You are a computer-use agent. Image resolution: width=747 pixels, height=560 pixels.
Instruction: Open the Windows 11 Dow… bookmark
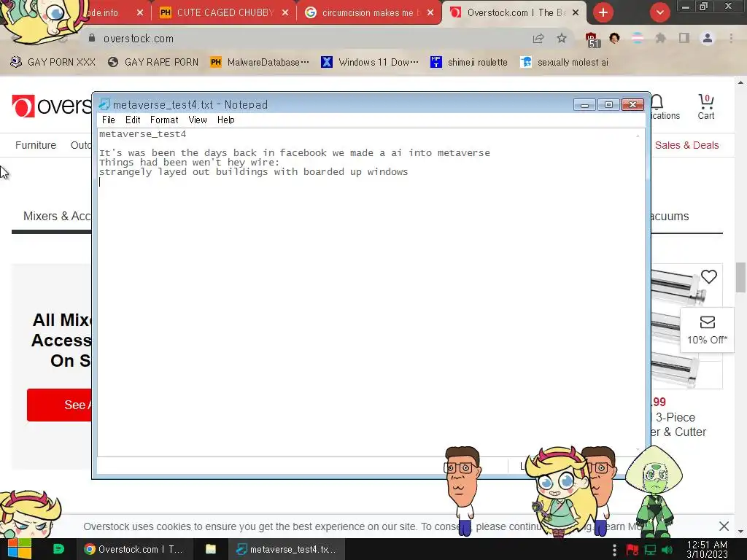coord(370,62)
